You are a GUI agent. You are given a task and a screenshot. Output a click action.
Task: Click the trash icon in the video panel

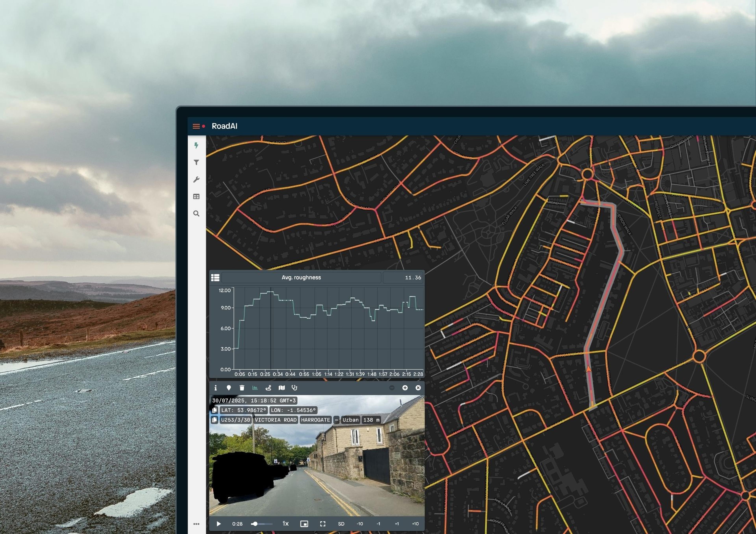[242, 388]
